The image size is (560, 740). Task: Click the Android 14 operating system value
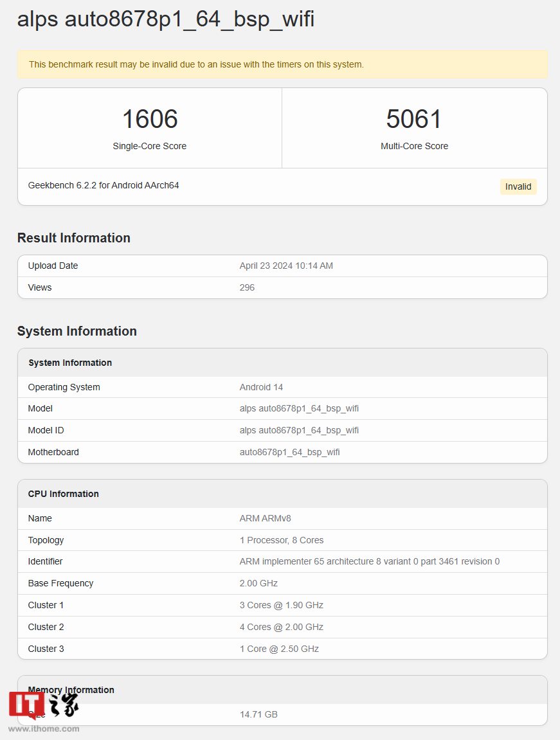pos(261,387)
